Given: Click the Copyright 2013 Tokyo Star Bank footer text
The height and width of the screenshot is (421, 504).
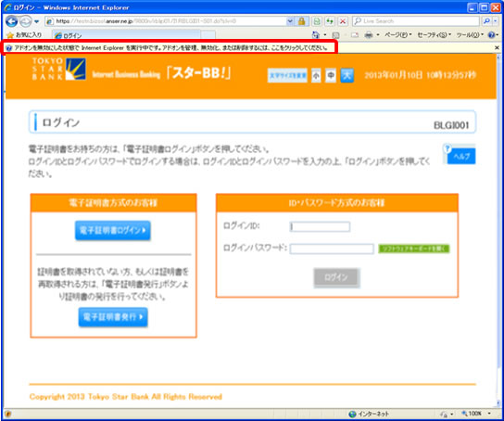Looking at the screenshot, I should (x=126, y=397).
